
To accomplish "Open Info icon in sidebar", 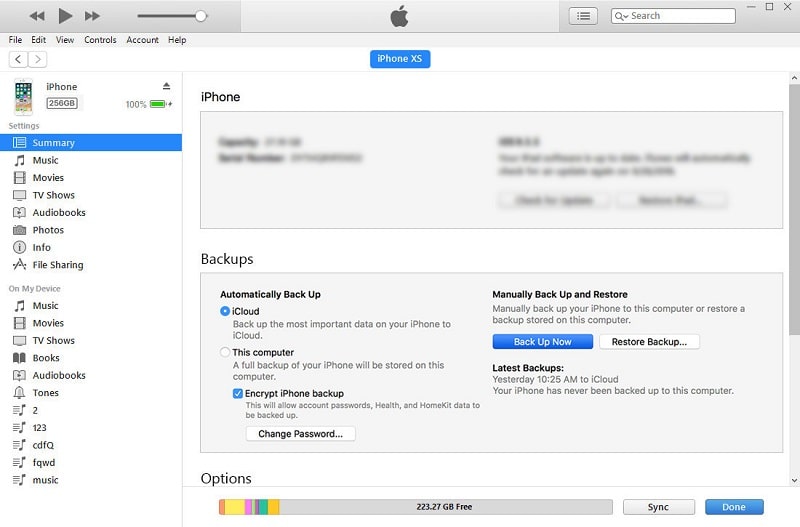I will point(19,247).
